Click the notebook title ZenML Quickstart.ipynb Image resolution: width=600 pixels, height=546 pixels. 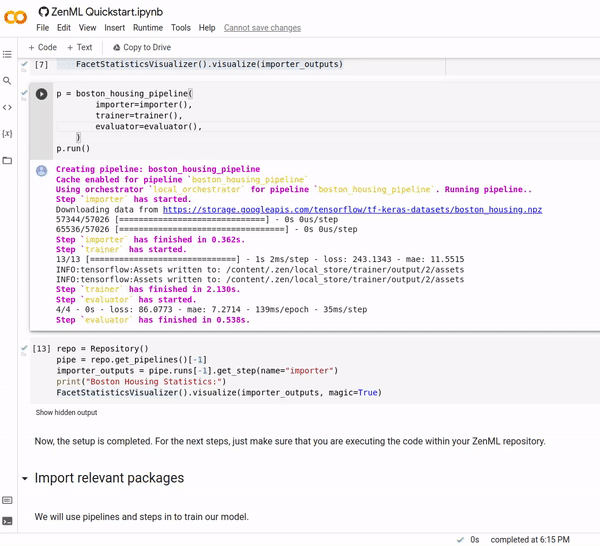pos(107,12)
